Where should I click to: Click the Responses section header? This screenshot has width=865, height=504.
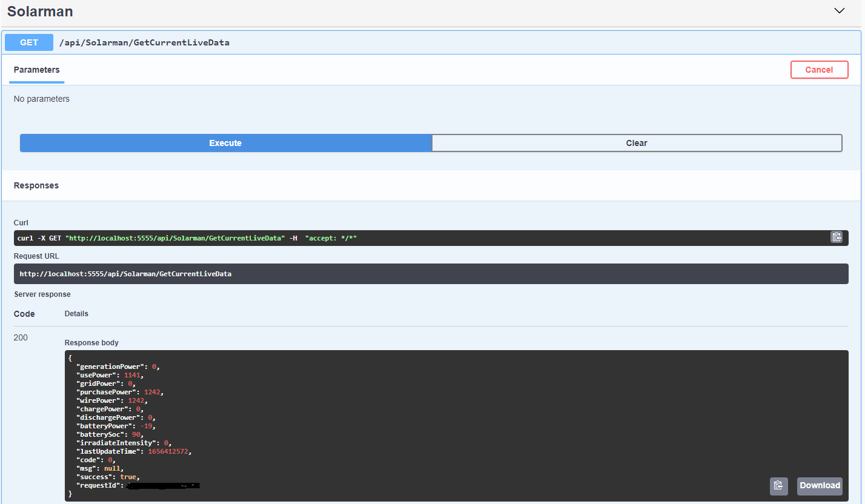coord(36,185)
